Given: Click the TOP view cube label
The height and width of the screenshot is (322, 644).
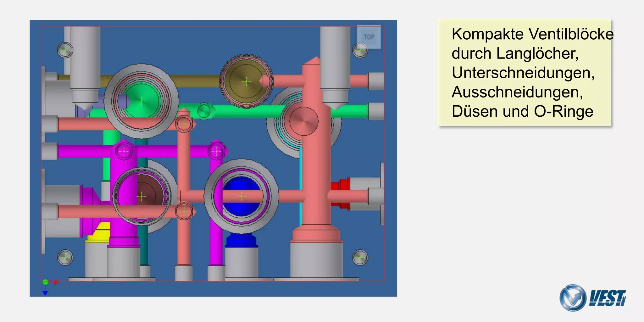Looking at the screenshot, I should click(369, 37).
